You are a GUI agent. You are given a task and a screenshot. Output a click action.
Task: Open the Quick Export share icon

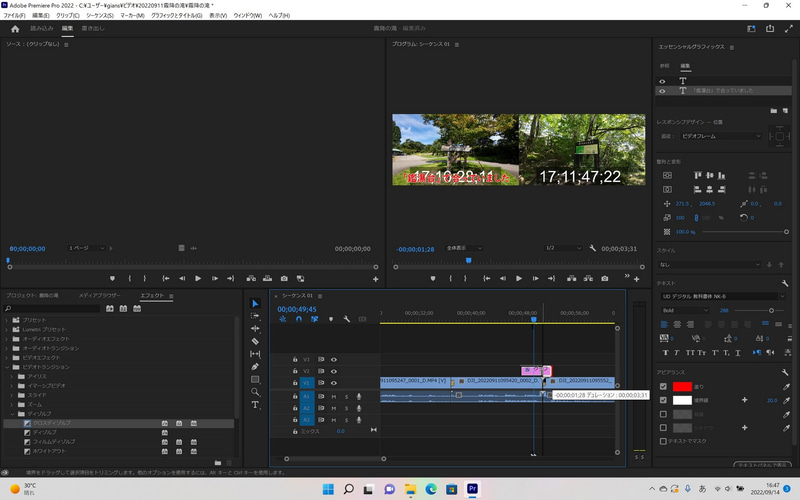(770, 29)
